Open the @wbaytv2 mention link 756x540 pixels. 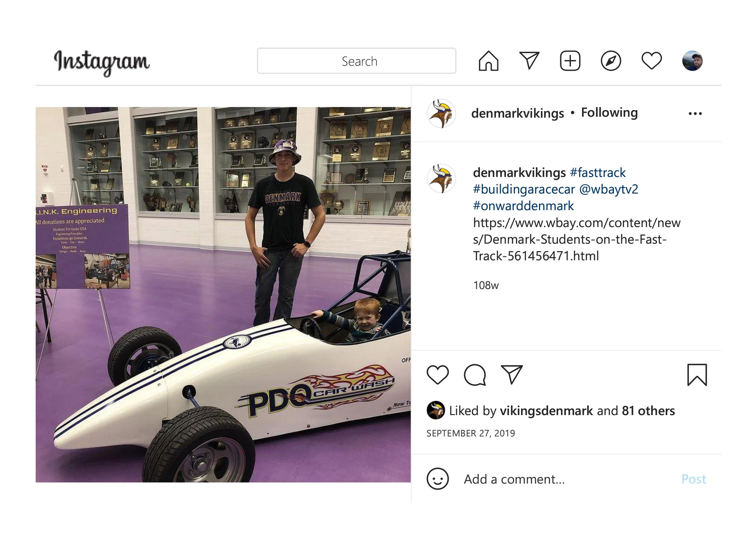coord(608,189)
